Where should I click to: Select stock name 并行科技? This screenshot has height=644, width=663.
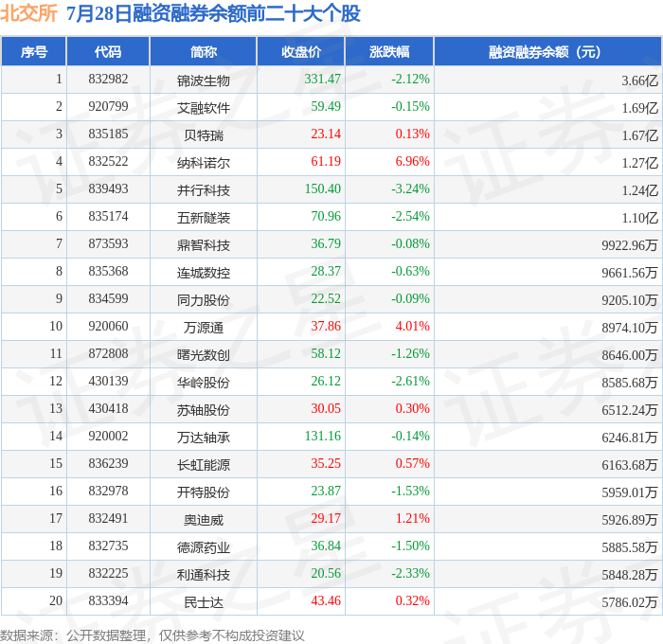204,190
